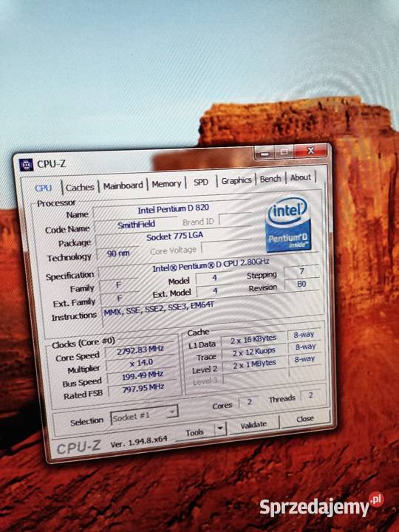The image size is (399, 532).
Task: Click the version text Ver. 1.94.8.x64
Action: click(x=139, y=442)
